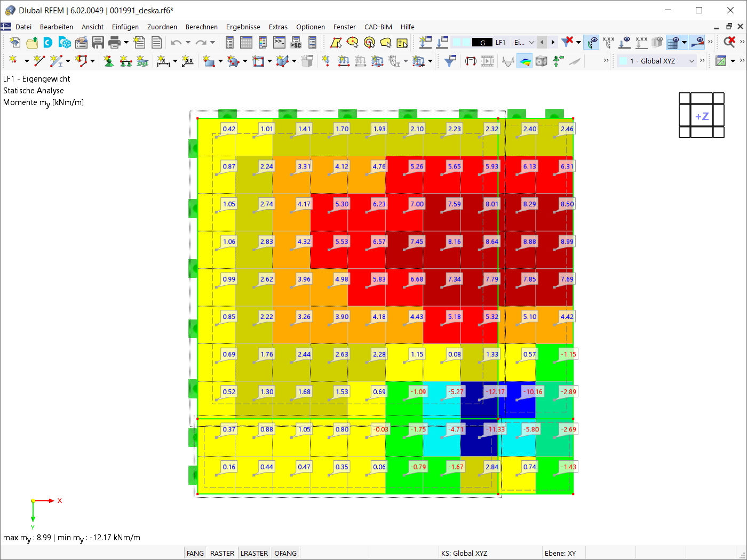Expand the New Surface options arrow

220,61
